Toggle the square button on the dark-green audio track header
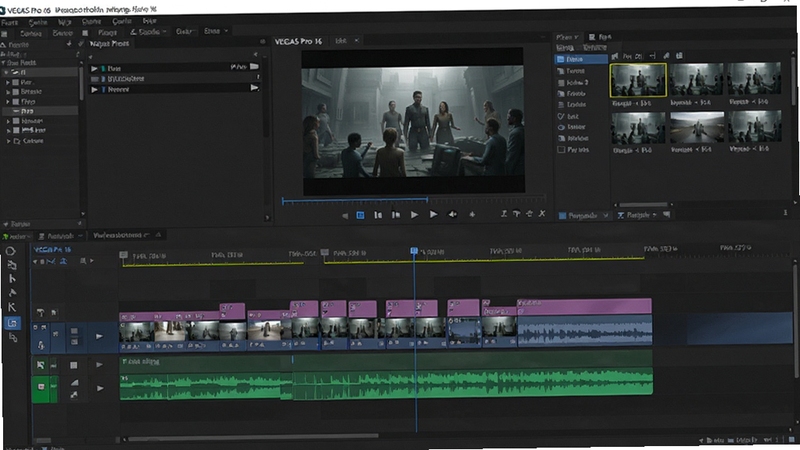800x450 pixels. coord(73,365)
